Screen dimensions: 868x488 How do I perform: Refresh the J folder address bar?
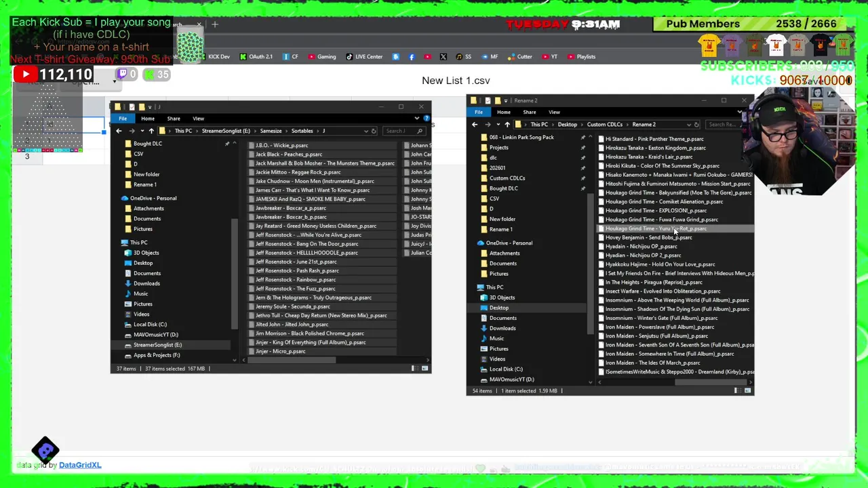click(x=374, y=131)
